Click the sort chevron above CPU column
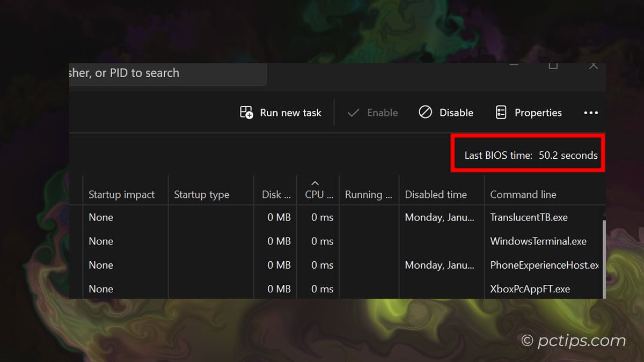This screenshot has width=644, height=362. tap(316, 183)
